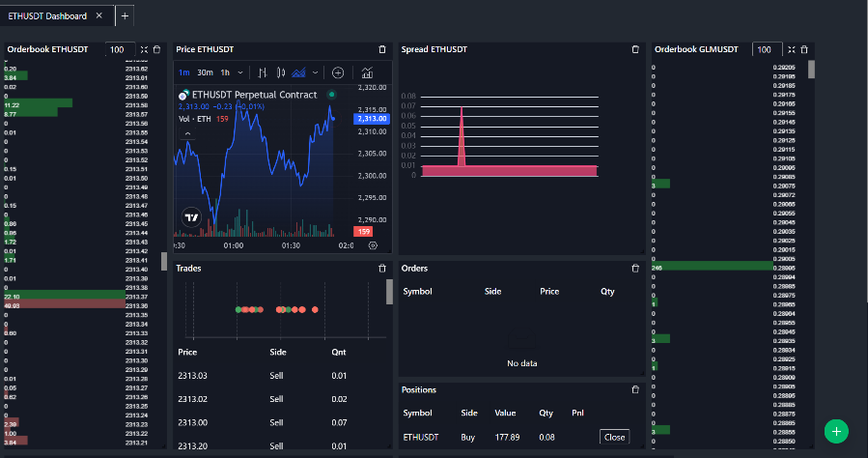The image size is (868, 458).
Task: Switch chart to candlestick style
Action: 281,72
